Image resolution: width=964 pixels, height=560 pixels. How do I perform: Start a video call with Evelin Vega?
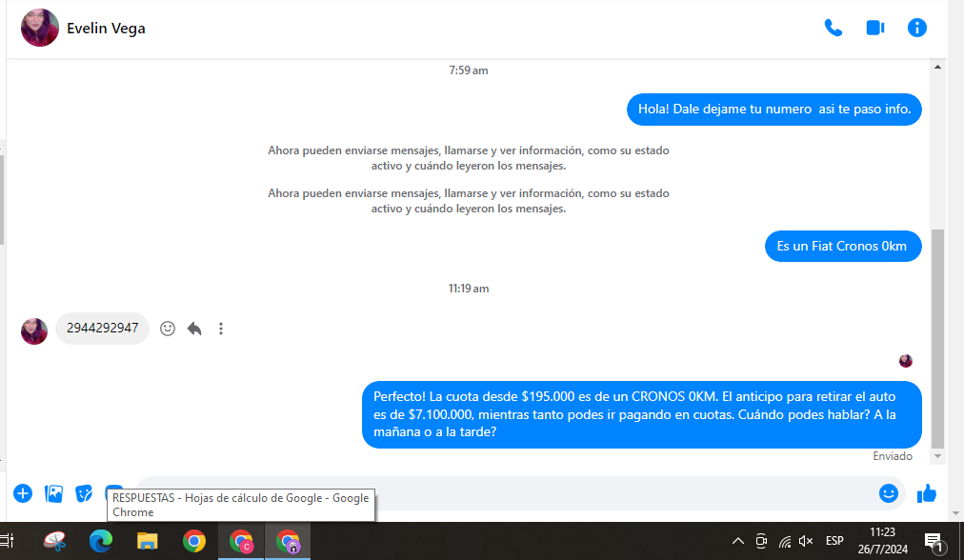874,28
